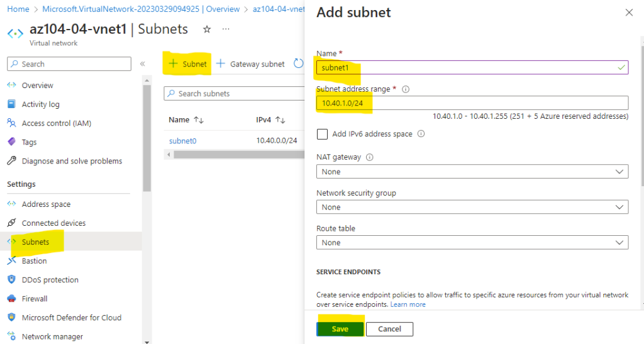The image size is (644, 344).
Task: Open the az104-04-vnet breadcrumb link
Action: [x=279, y=9]
